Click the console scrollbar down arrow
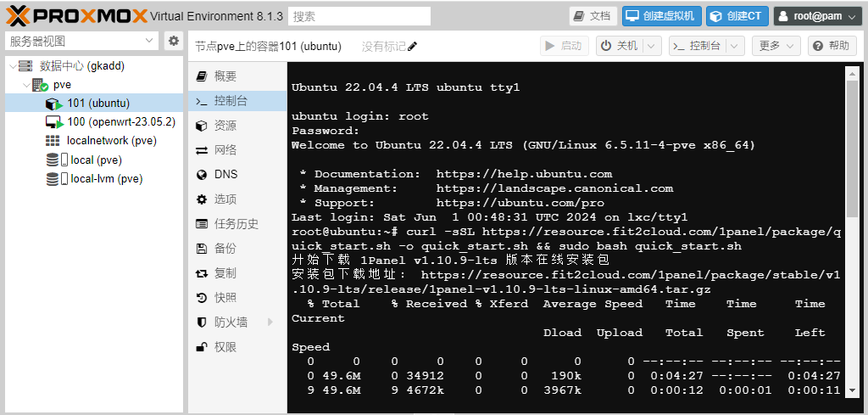The width and height of the screenshot is (868, 415). [x=851, y=390]
